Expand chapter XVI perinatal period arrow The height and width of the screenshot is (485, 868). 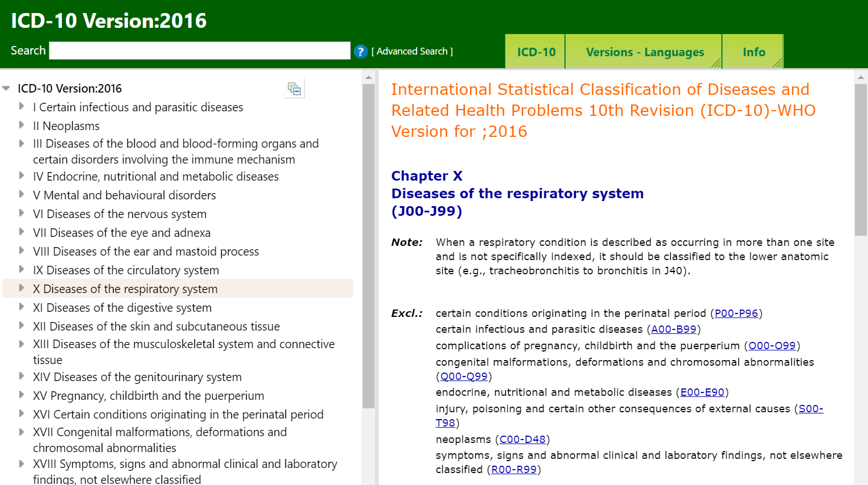tap(22, 413)
